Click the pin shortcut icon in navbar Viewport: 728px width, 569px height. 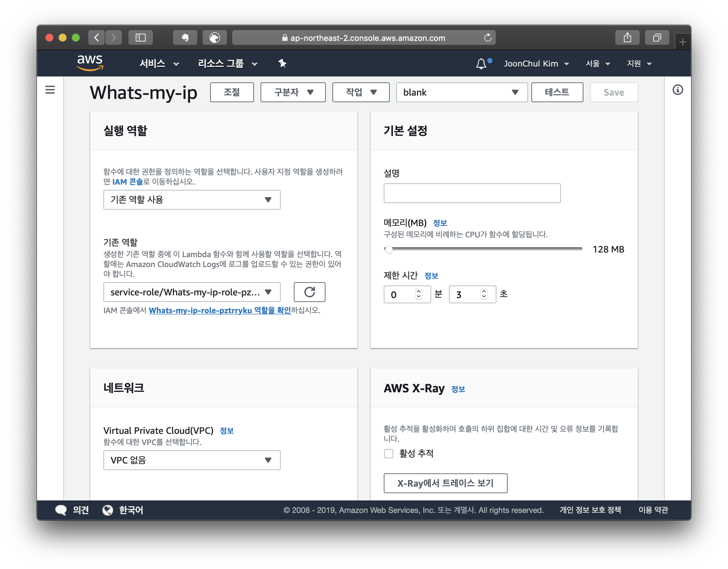click(282, 63)
